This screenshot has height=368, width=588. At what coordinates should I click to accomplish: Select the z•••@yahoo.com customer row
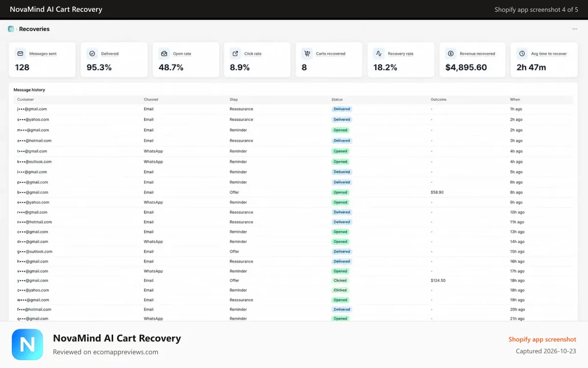point(293,290)
